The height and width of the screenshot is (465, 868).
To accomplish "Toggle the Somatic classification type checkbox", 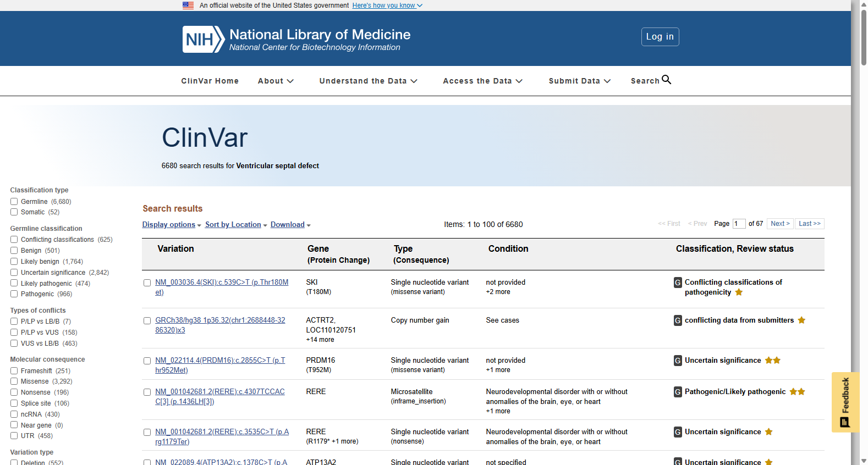I will tap(14, 212).
